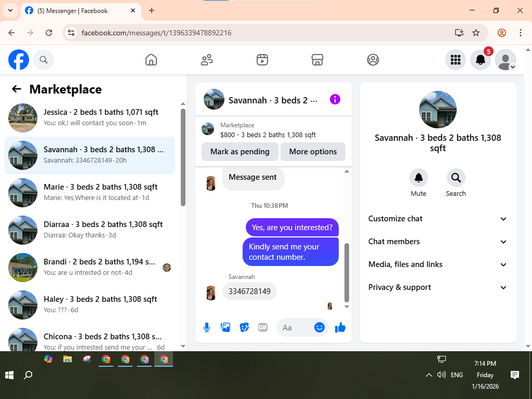Install app icon in address bar
Image resolution: width=532 pixels, height=399 pixels.
click(459, 33)
